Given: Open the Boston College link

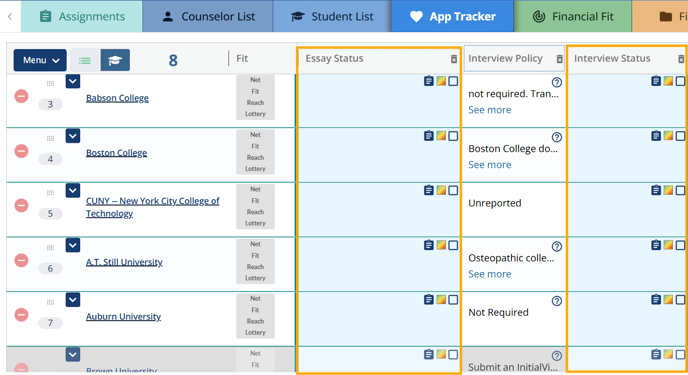Looking at the screenshot, I should click(x=116, y=153).
